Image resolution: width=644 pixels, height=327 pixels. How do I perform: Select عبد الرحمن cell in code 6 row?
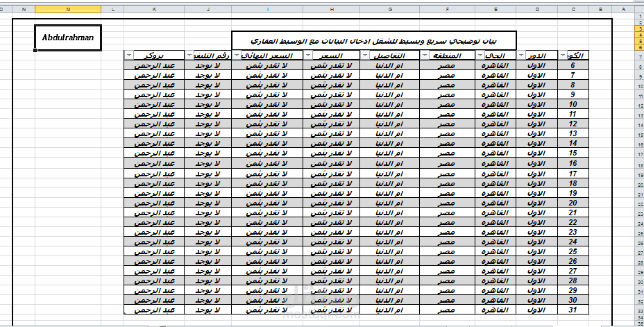point(154,65)
